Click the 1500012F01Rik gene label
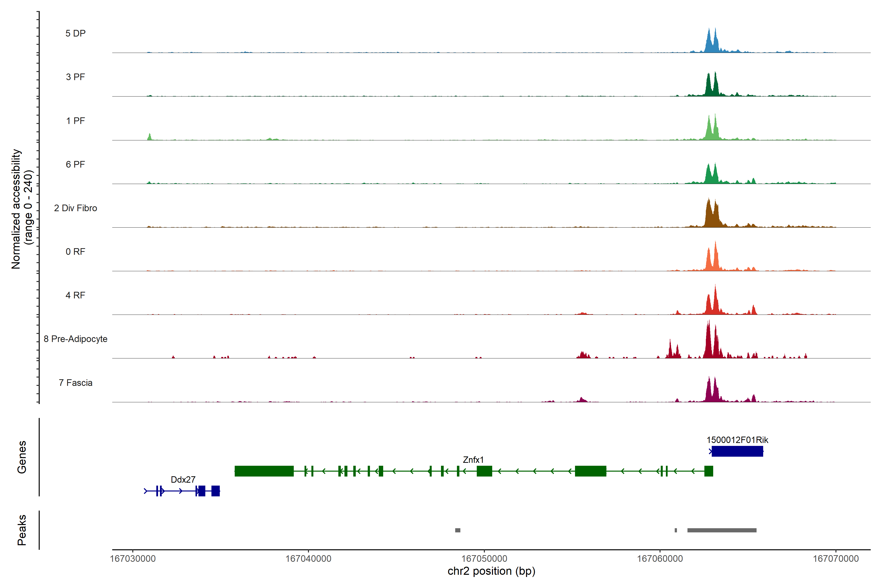Image resolution: width=882 pixels, height=588 pixels. coord(737,440)
